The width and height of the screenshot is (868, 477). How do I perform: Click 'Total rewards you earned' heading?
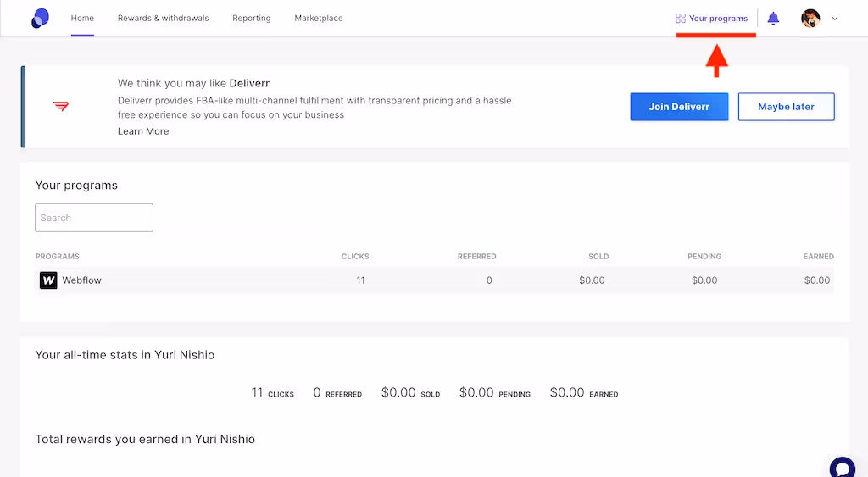tap(145, 440)
